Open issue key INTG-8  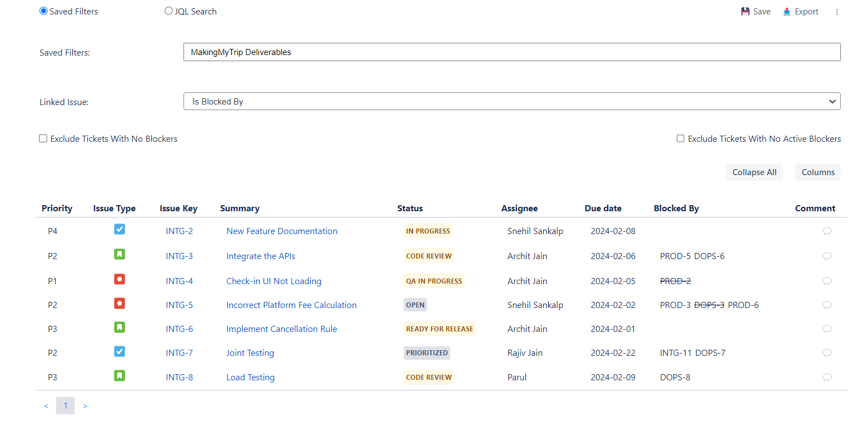179,378
